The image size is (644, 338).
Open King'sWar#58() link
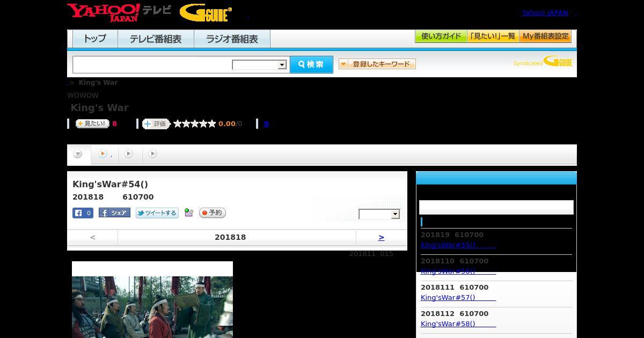pyautogui.click(x=458, y=324)
